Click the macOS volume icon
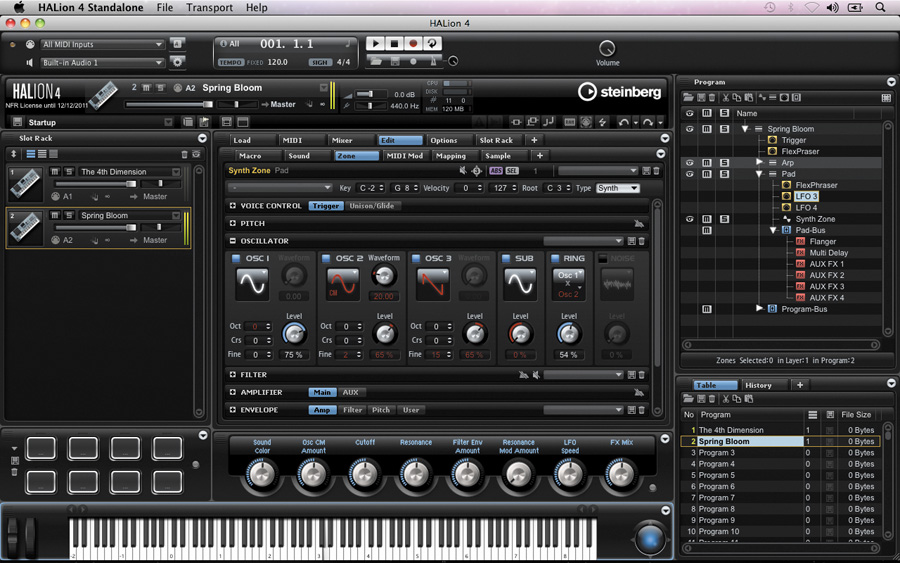The height and width of the screenshot is (563, 900). pyautogui.click(x=832, y=7)
